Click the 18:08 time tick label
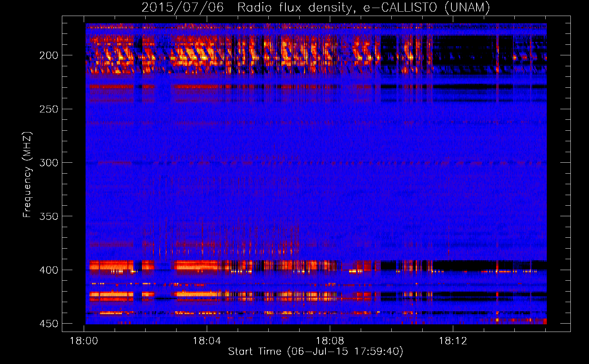Image resolution: width=589 pixels, height=364 pixels. pos(330,341)
